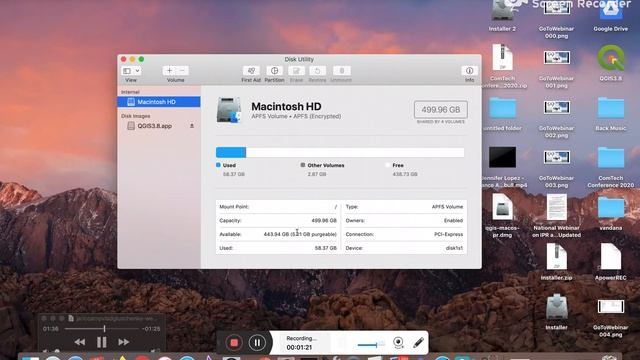Select GoToWebinar 002.png file
The image size is (640, 360).
click(x=556, y=118)
